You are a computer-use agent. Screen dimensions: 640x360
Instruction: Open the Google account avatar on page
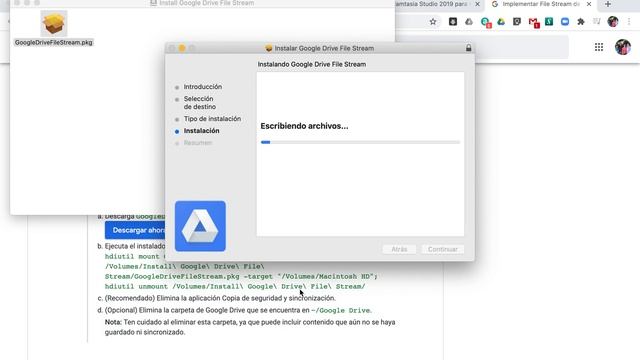point(623,47)
